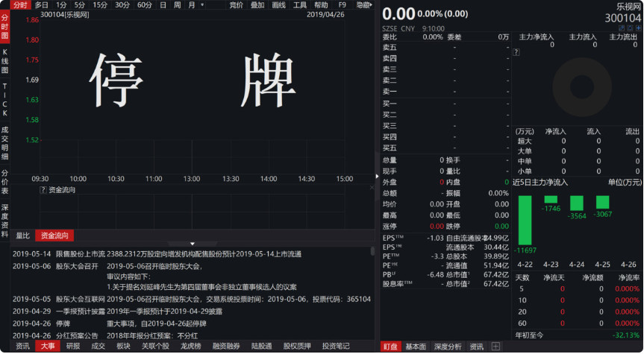
Task: Switch to 日 daily chart
Action: [x=163, y=5]
